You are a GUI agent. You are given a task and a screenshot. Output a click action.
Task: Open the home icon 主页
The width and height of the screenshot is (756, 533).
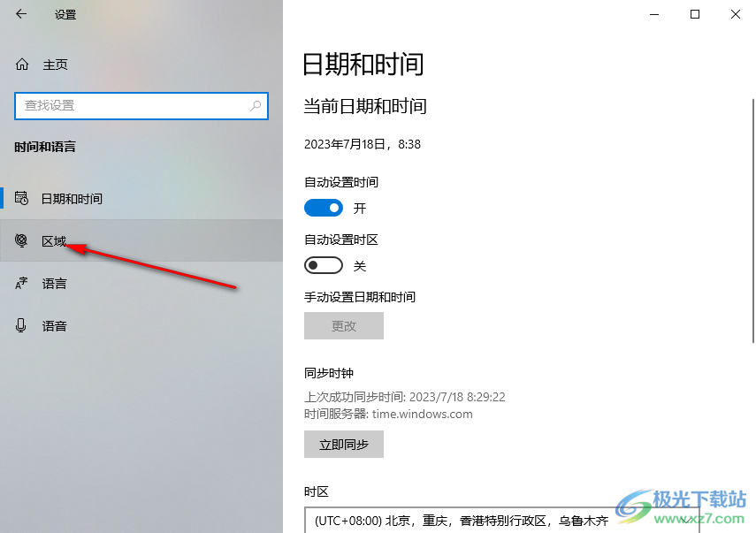22,65
